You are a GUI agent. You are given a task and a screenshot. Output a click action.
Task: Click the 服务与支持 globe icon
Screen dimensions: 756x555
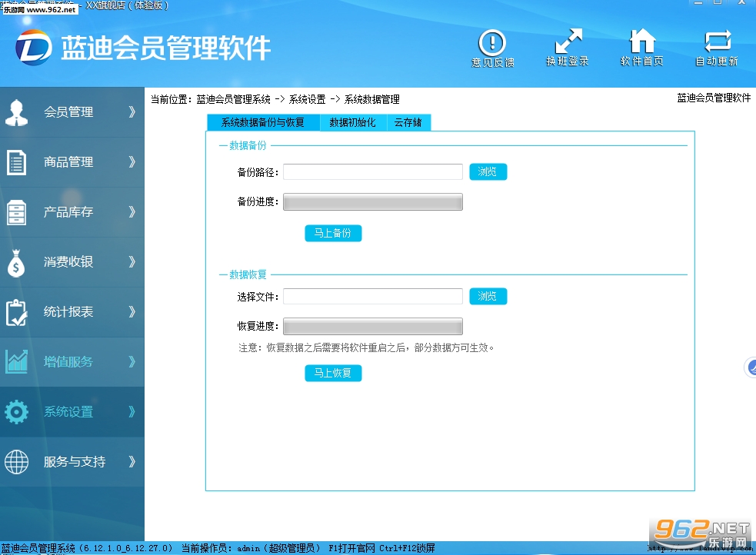point(16,462)
